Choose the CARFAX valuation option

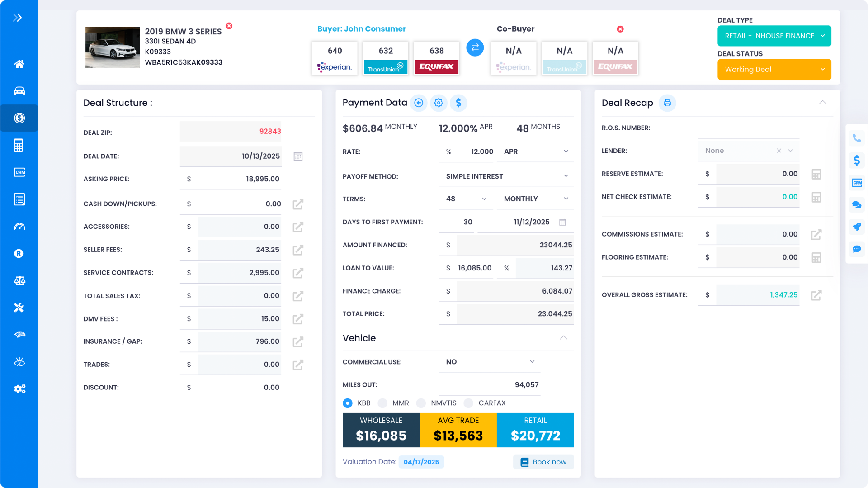click(469, 403)
